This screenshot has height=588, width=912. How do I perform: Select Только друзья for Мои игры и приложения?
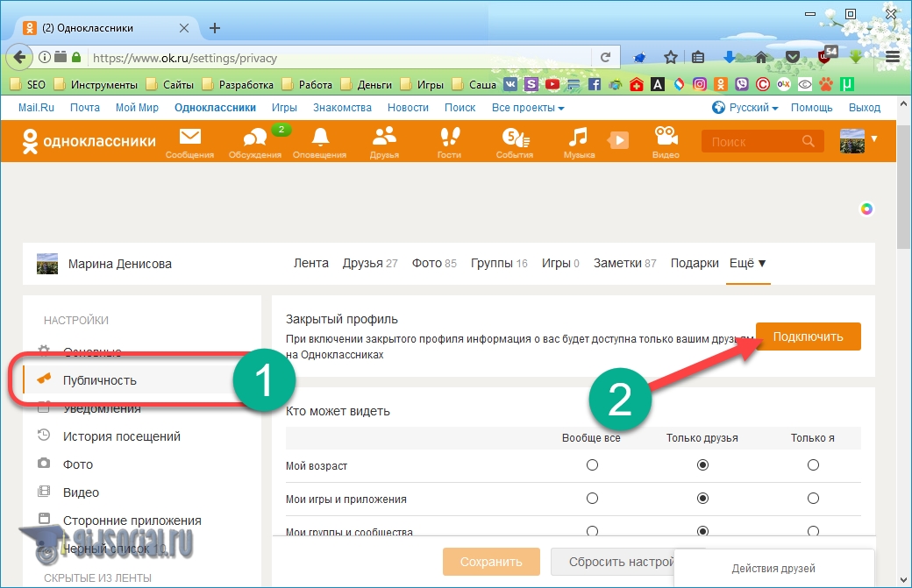click(702, 499)
